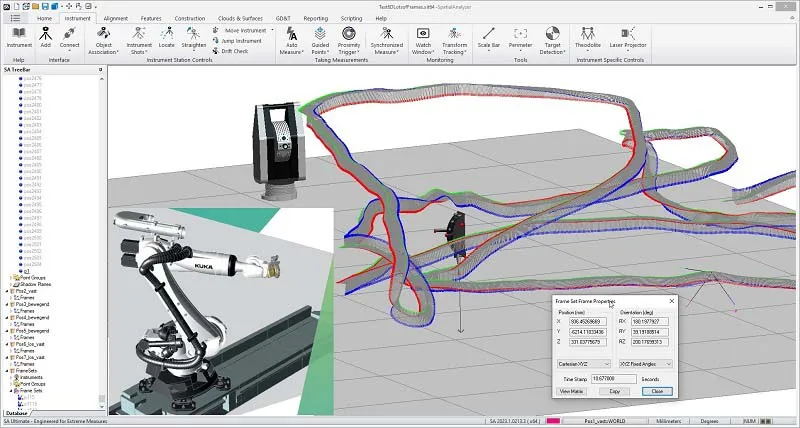Image resolution: width=800 pixels, height=428 pixels.
Task: Click the Move Instrument option
Action: click(x=238, y=30)
